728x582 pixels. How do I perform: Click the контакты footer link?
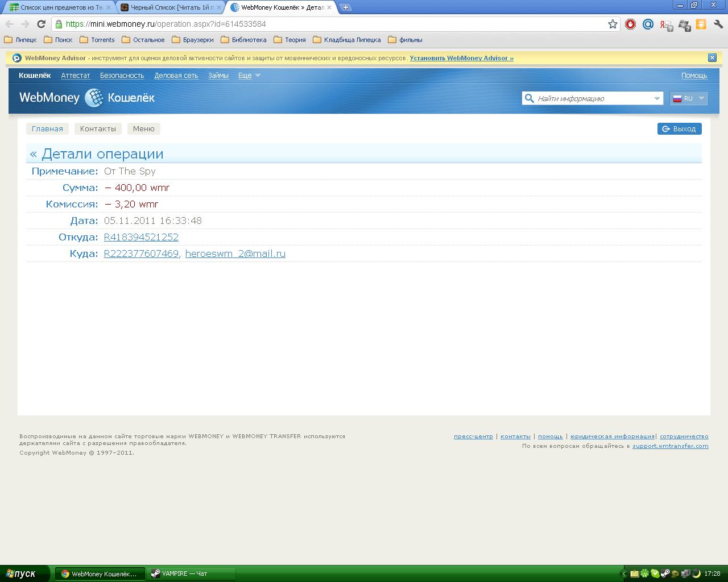point(515,436)
